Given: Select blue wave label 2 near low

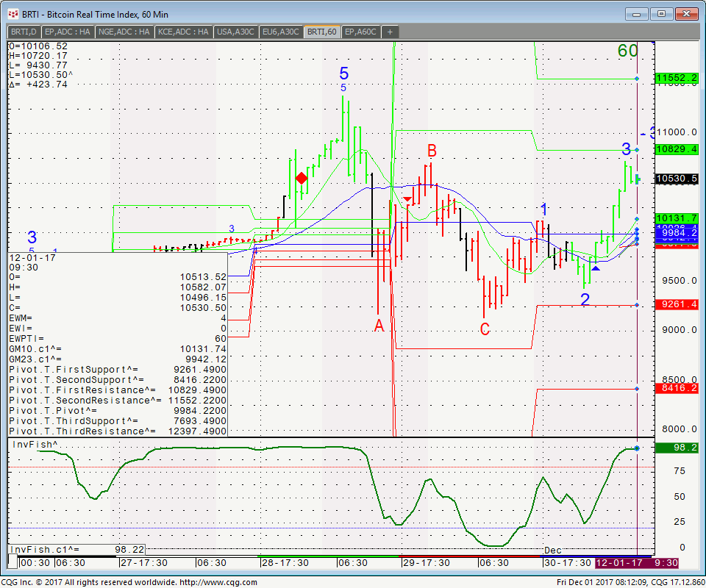Looking at the screenshot, I should [585, 299].
